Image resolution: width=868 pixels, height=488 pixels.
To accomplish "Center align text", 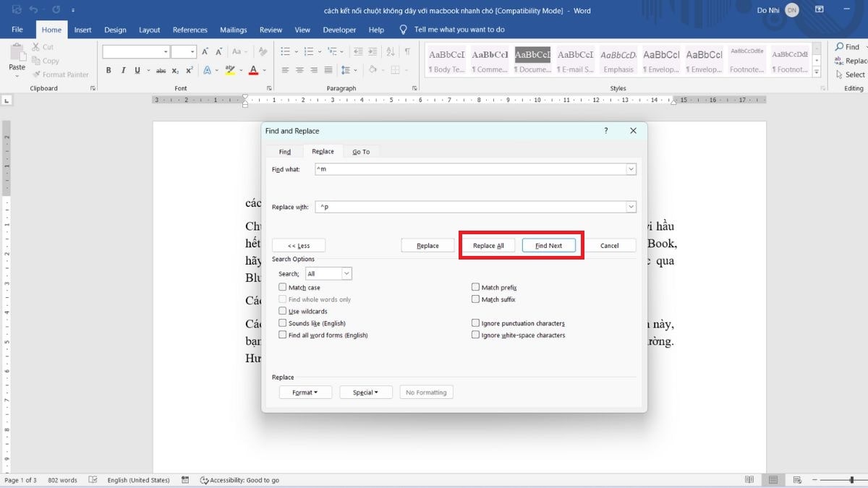I will click(299, 70).
